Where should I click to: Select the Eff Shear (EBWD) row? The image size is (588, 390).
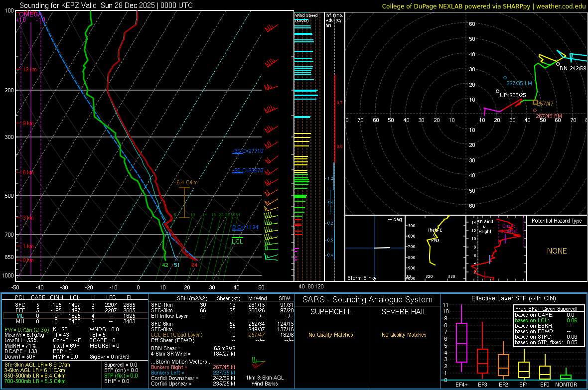222,341
